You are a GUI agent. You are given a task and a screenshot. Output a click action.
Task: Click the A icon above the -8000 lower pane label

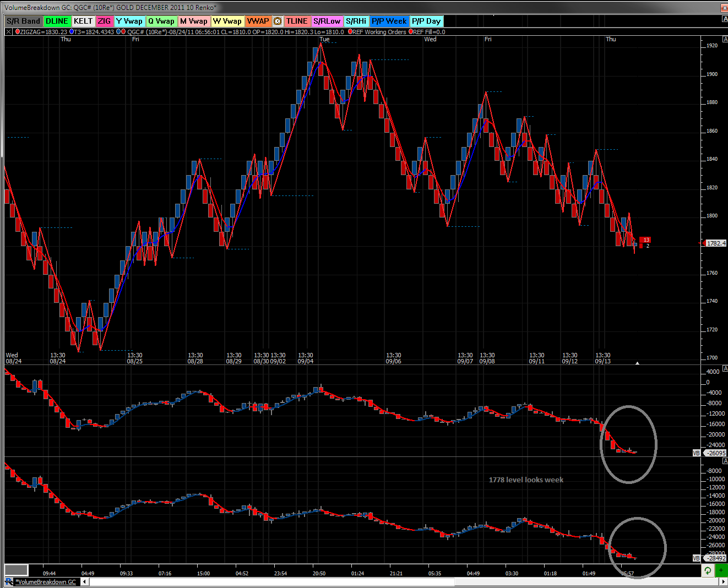(725, 461)
